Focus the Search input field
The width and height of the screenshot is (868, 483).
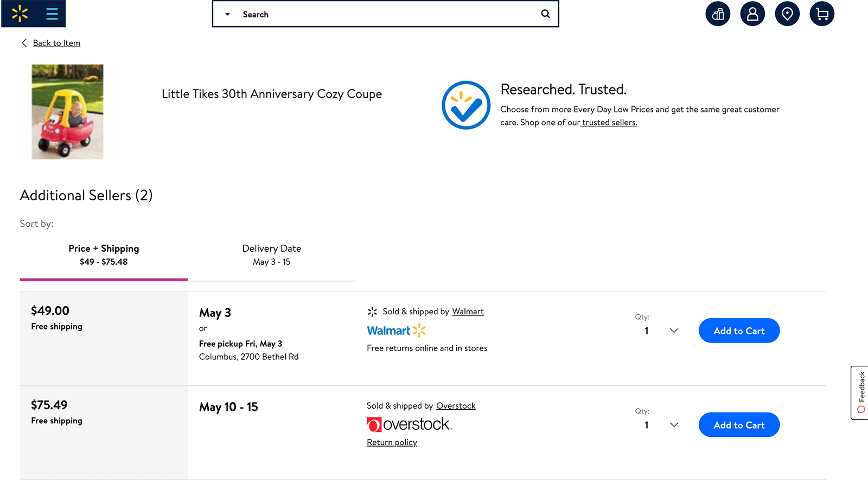[x=385, y=14]
